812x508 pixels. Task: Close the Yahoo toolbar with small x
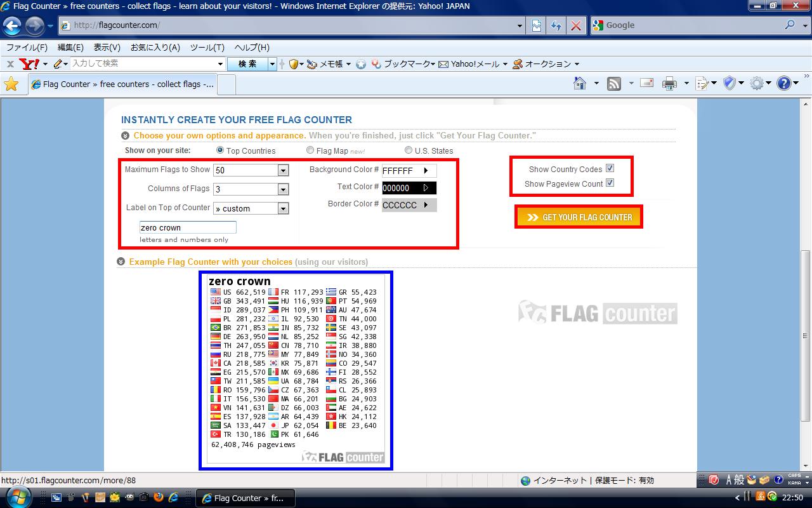[10, 63]
